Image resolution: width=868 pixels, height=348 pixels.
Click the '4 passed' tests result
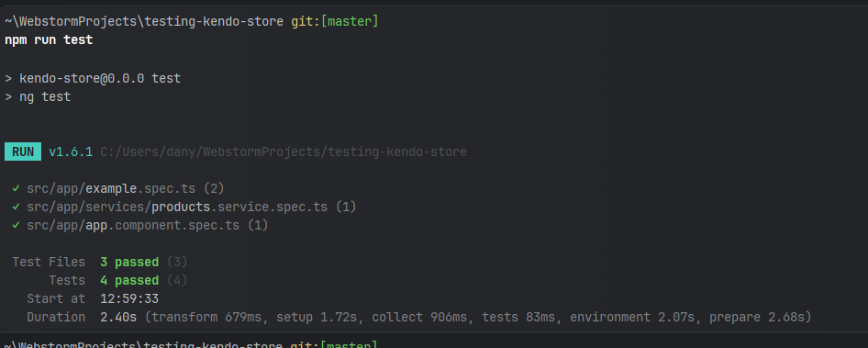click(x=129, y=280)
